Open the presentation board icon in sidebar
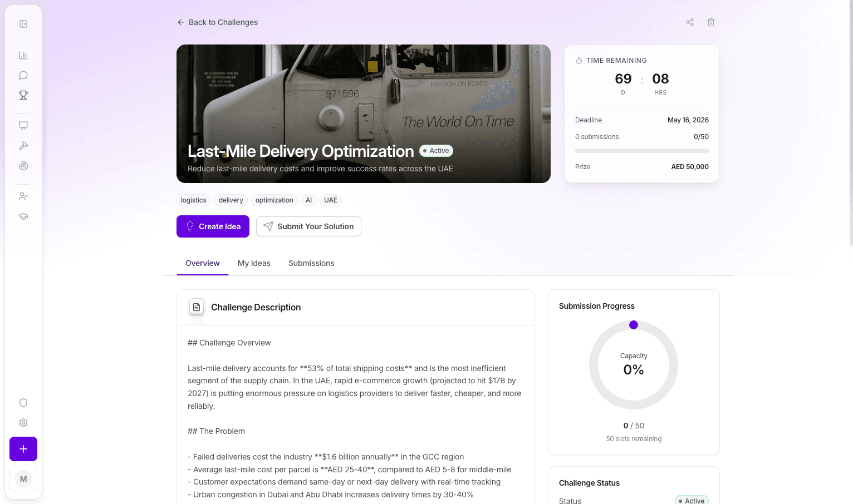The image size is (853, 504). [x=23, y=126]
